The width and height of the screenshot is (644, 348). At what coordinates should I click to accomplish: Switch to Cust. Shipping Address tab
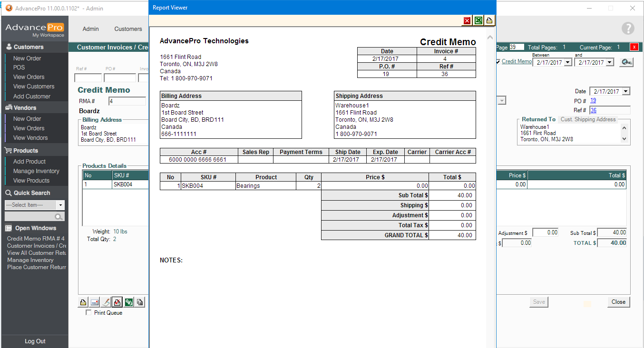[588, 119]
